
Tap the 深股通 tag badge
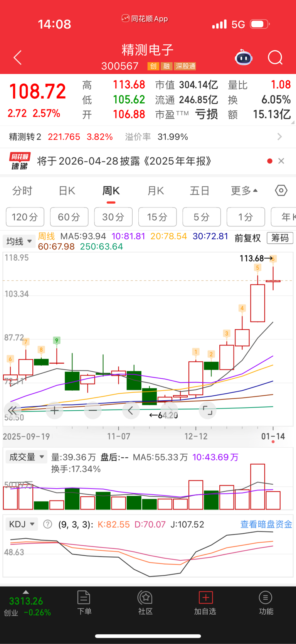(x=185, y=66)
